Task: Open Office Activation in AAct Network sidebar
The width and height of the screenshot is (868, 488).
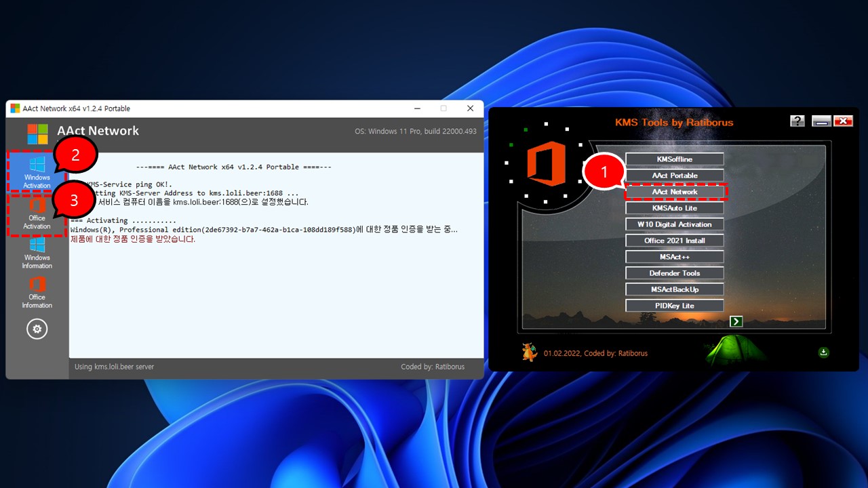Action: (37, 213)
